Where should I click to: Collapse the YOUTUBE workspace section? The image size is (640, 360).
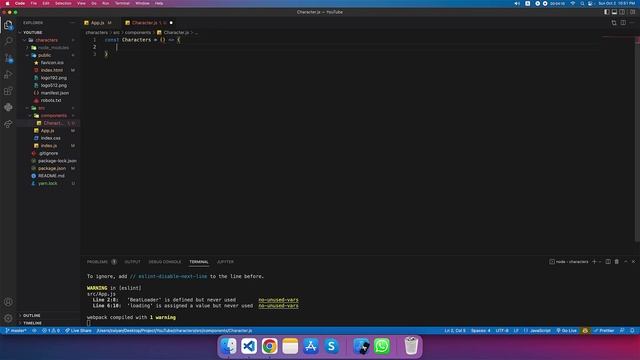click(32, 32)
